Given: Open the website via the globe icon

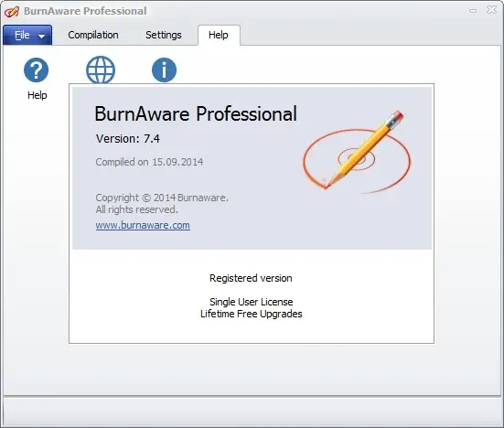Looking at the screenshot, I should point(101,70).
